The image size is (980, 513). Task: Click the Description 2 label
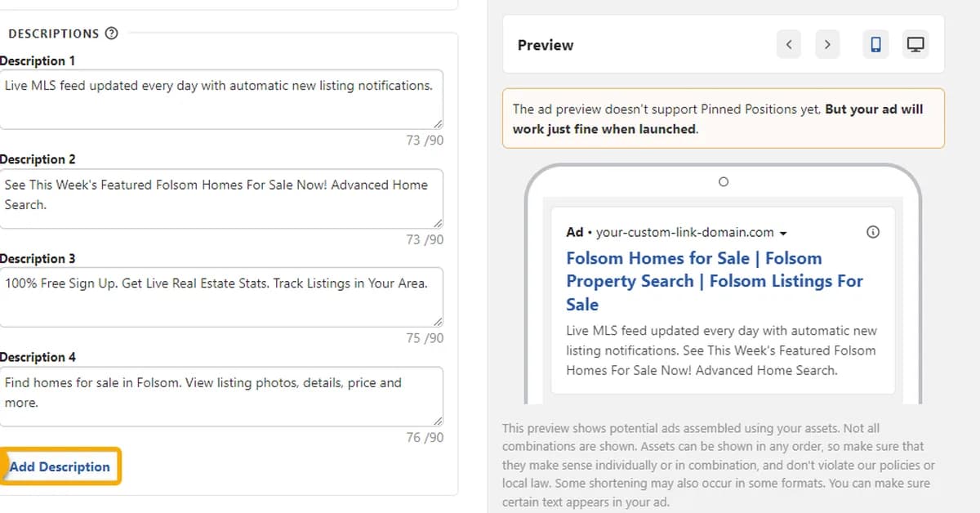coord(37,159)
